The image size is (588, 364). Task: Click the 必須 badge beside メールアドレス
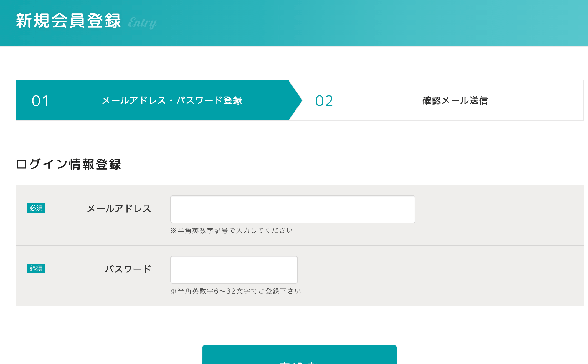36,208
